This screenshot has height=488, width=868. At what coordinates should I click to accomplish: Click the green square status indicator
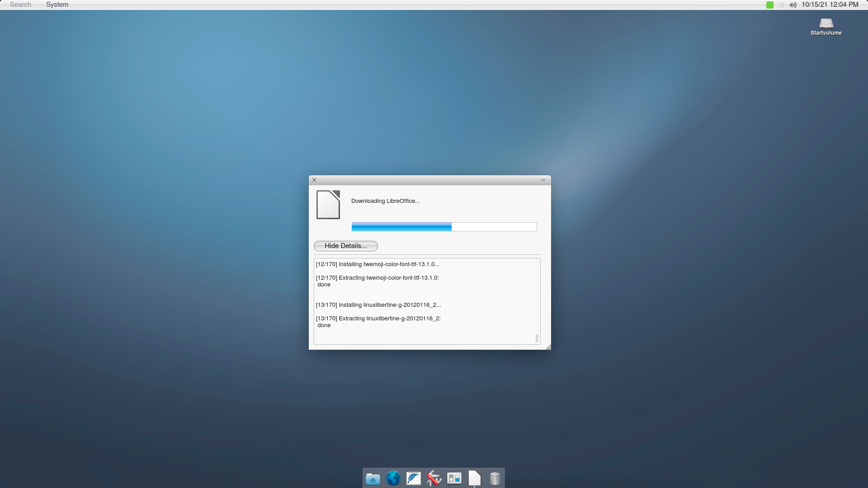[x=770, y=5]
